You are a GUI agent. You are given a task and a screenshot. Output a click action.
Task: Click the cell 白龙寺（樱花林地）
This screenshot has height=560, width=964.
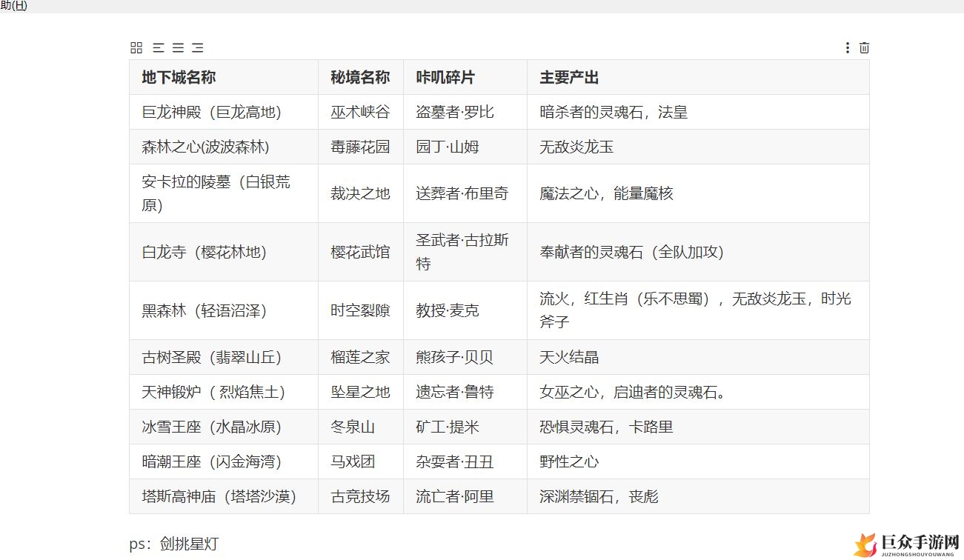[224, 252]
